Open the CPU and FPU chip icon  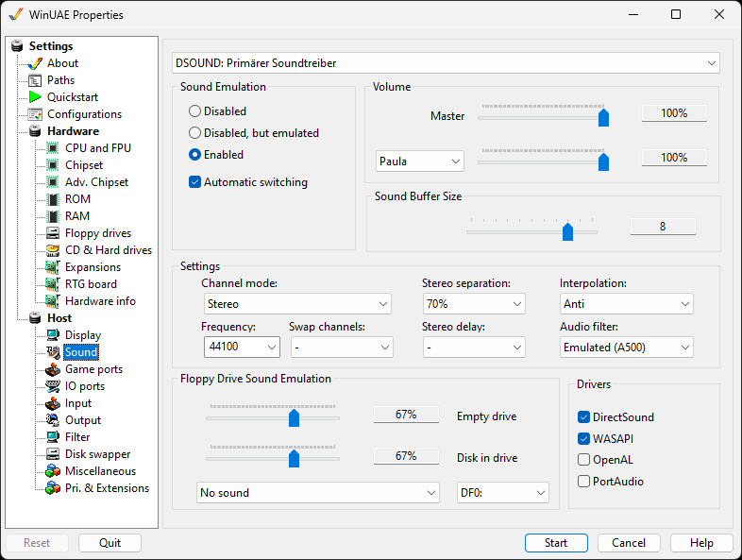pos(53,148)
